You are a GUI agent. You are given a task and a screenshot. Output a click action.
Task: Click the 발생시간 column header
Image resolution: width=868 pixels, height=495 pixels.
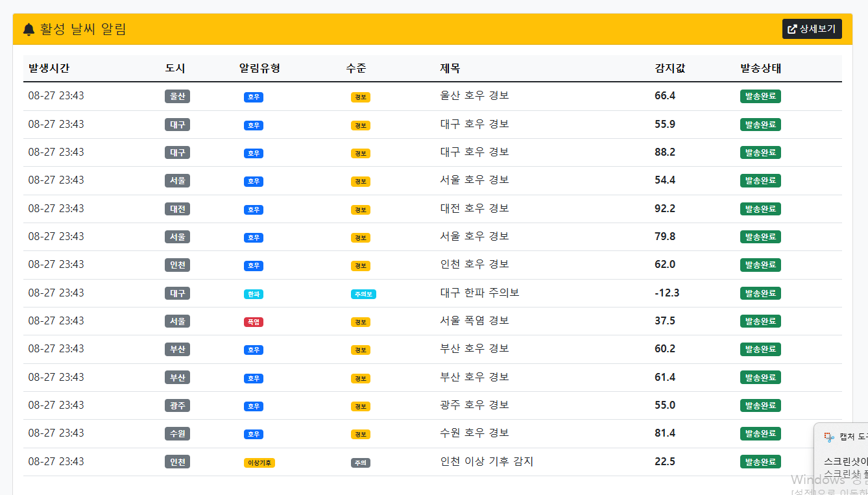coord(49,68)
